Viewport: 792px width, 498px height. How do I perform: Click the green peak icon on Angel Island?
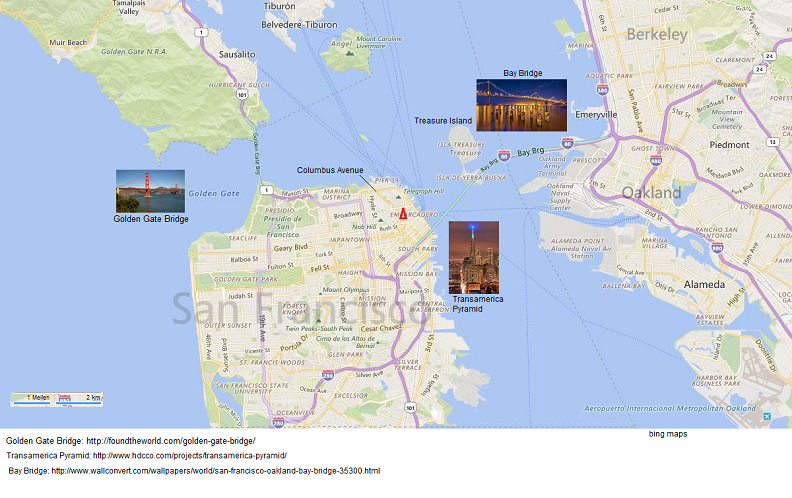click(350, 53)
